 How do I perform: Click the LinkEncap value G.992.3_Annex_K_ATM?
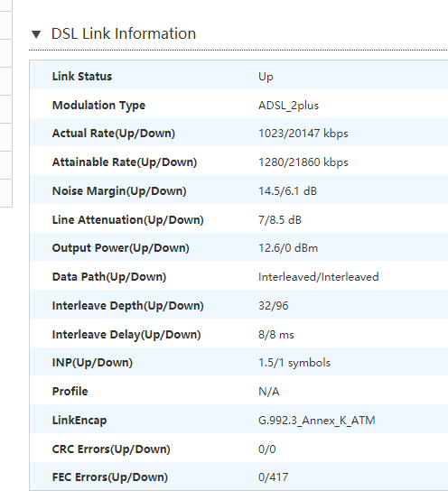[316, 421]
